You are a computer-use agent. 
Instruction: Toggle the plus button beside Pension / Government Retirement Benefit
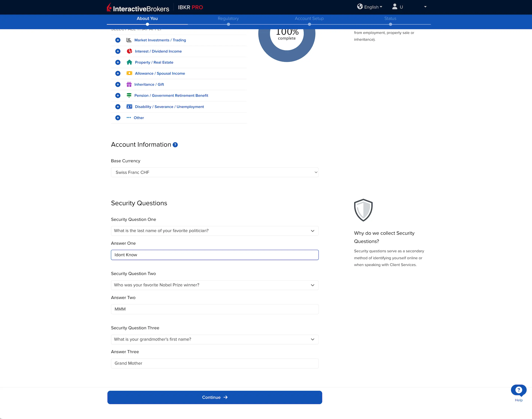118,95
